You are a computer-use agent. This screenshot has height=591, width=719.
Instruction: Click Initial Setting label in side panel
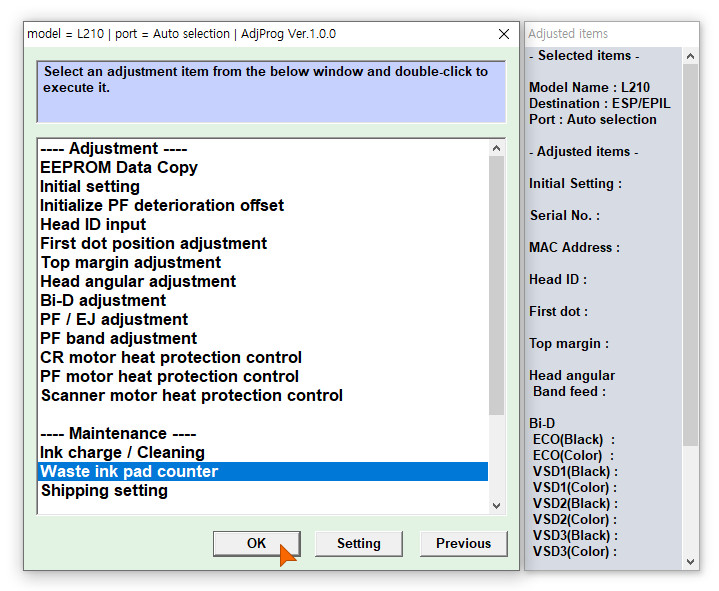pos(575,184)
